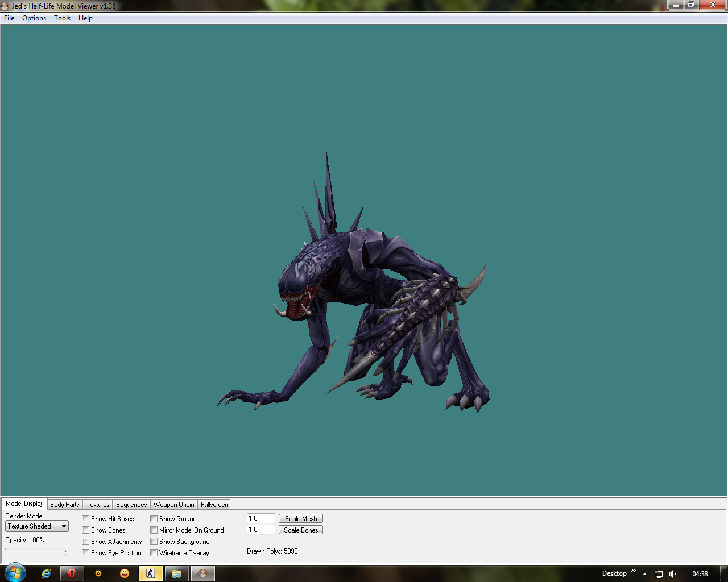Enable Show Hit Boxes checkbox
Viewport: 728px width, 582px height.
coord(86,519)
